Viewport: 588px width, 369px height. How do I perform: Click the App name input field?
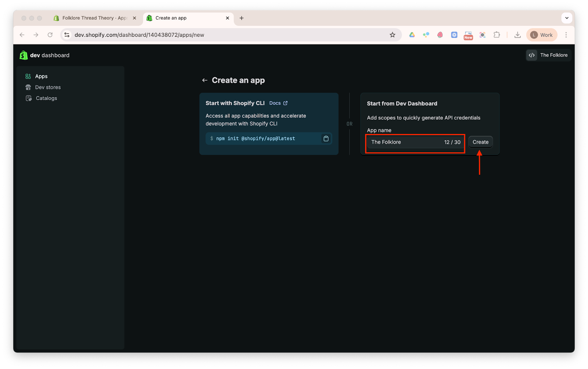coord(404,142)
